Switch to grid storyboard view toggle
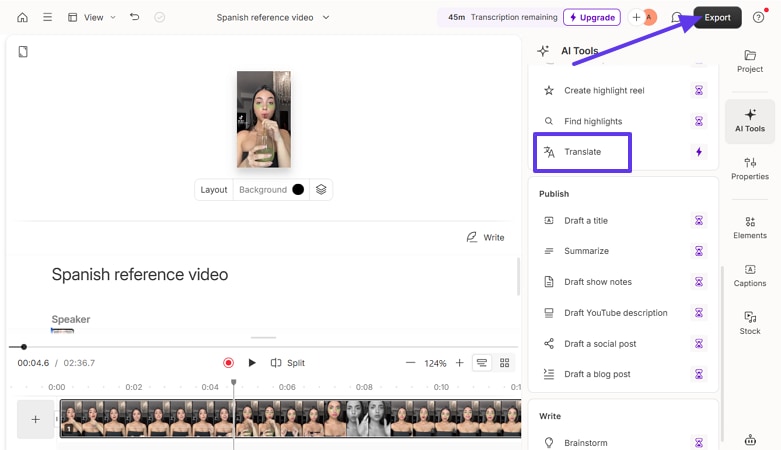Image resolution: width=781 pixels, height=450 pixels. pos(504,363)
